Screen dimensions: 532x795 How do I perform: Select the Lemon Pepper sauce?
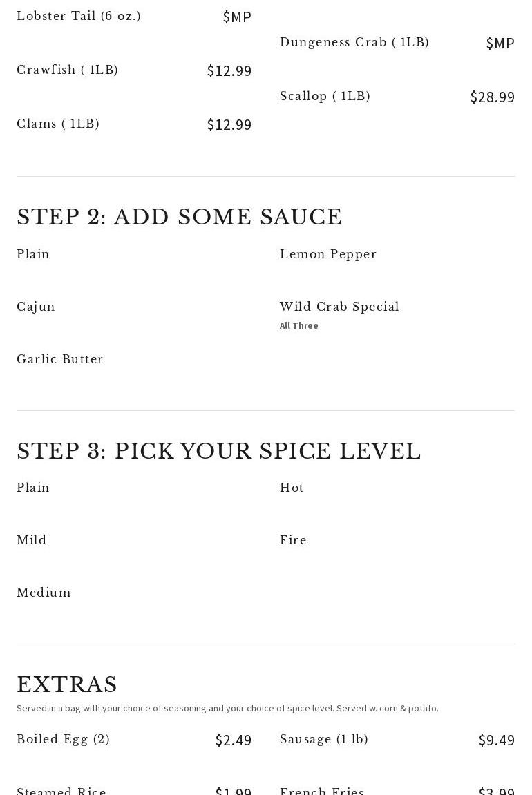pos(328,255)
